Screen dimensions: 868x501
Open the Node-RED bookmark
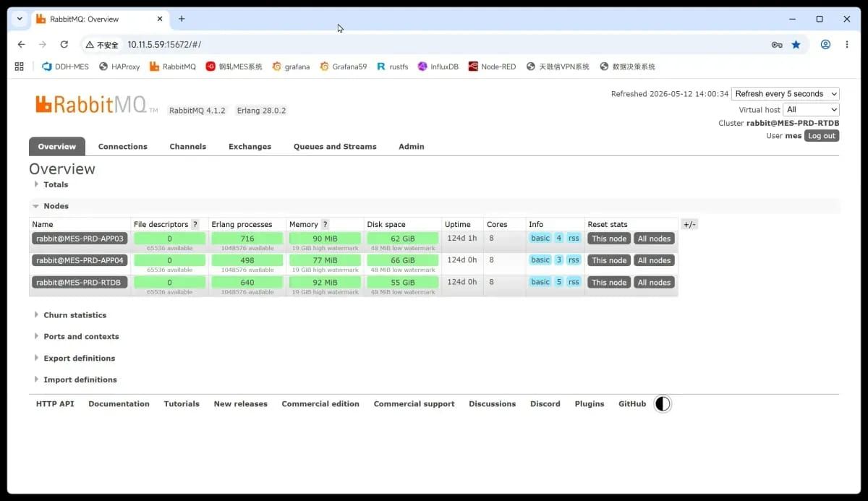tap(492, 67)
